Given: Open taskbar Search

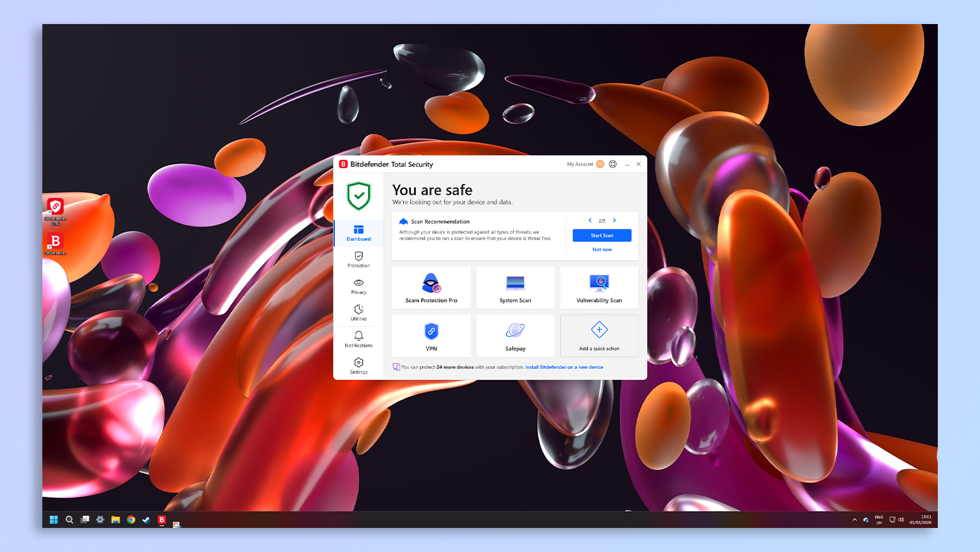Looking at the screenshot, I should click(x=69, y=520).
